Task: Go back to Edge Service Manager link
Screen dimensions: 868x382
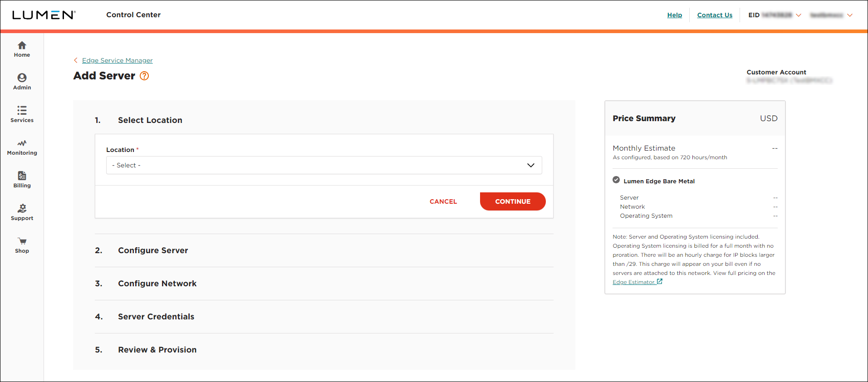Action: click(x=118, y=60)
